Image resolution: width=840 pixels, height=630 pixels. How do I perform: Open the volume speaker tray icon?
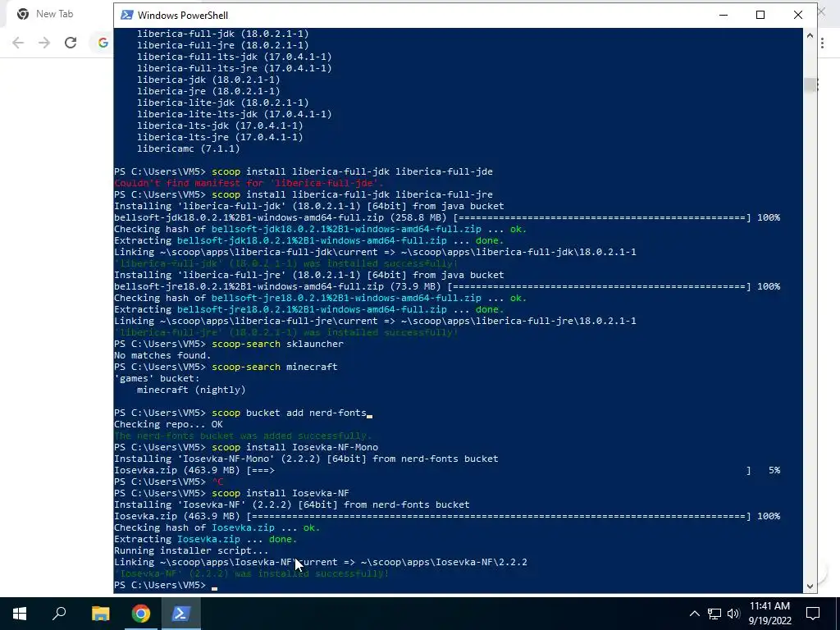(733, 614)
